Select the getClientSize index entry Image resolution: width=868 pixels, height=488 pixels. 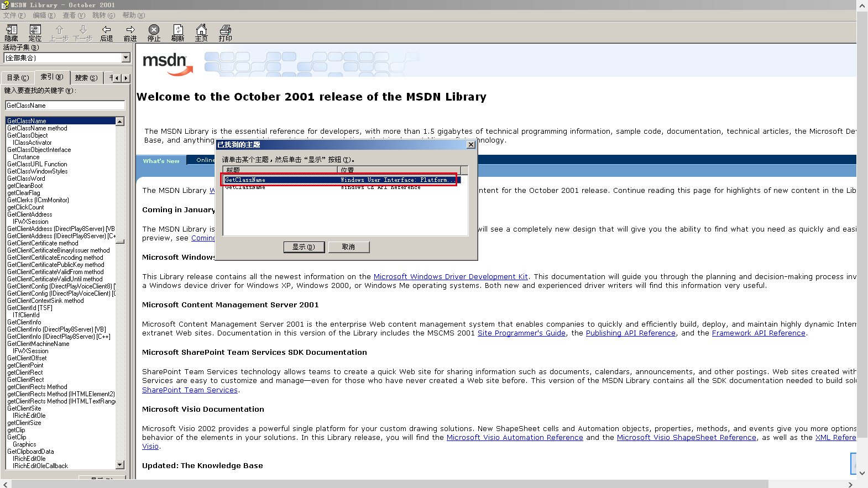(24, 423)
